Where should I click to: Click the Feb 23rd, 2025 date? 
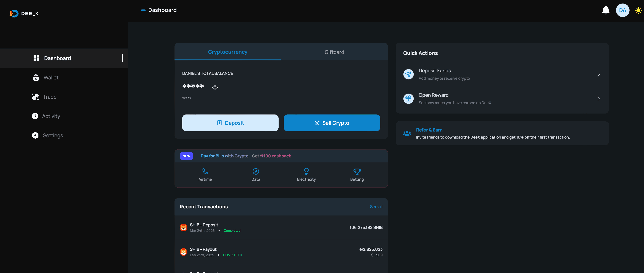[202, 255]
